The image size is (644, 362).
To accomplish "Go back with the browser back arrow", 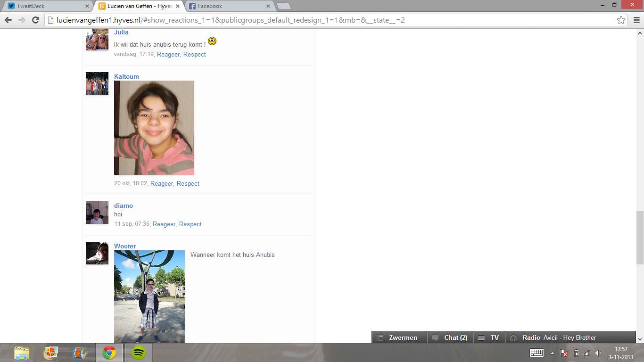I will click(x=8, y=20).
